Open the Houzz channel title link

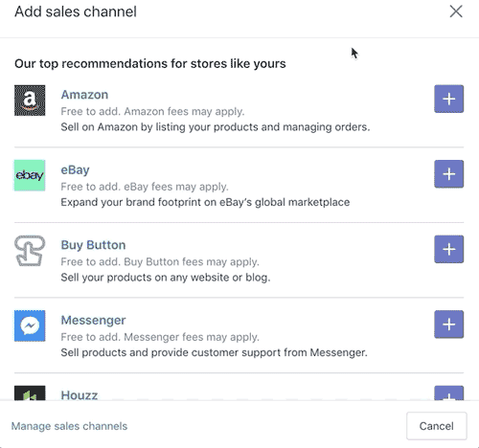(x=80, y=395)
